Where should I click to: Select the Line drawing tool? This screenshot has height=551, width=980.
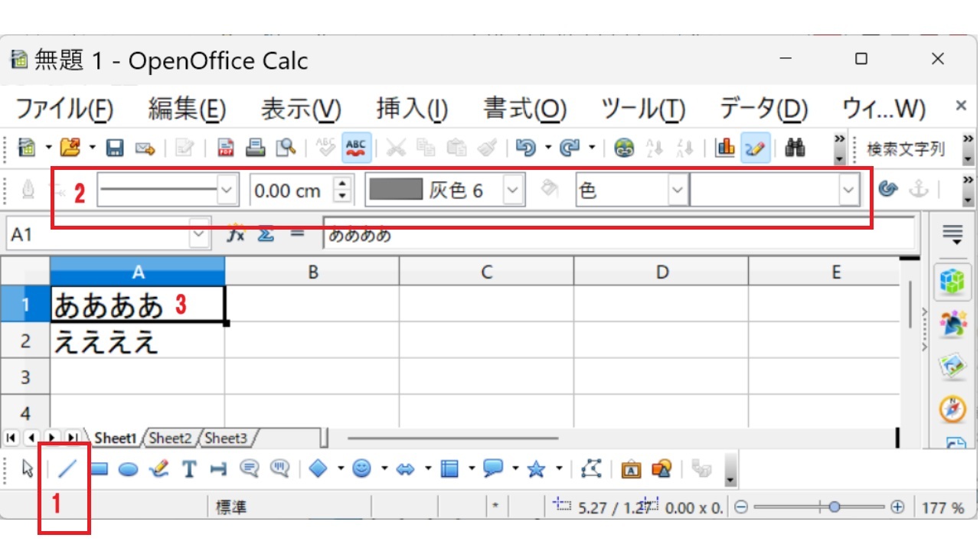click(x=67, y=469)
